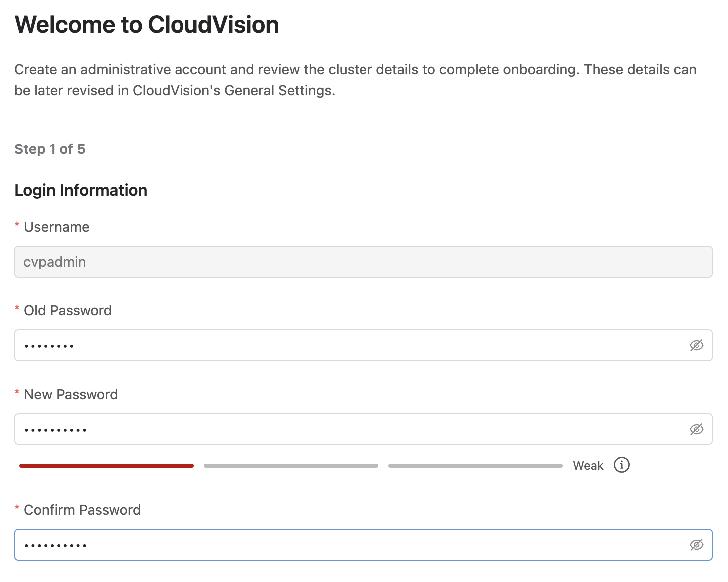
Task: Click the Confirm Password label
Action: (x=82, y=510)
